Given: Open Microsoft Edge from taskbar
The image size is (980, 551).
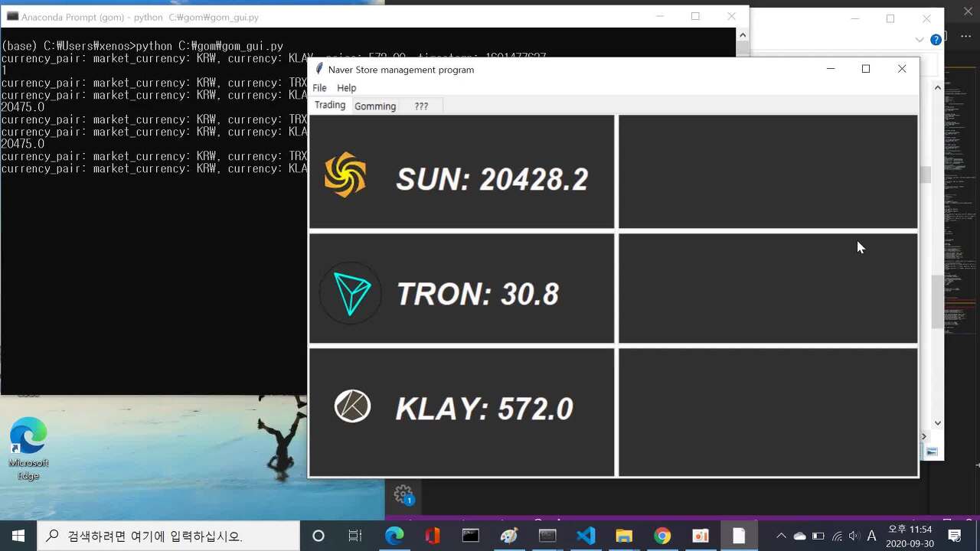Looking at the screenshot, I should [394, 536].
